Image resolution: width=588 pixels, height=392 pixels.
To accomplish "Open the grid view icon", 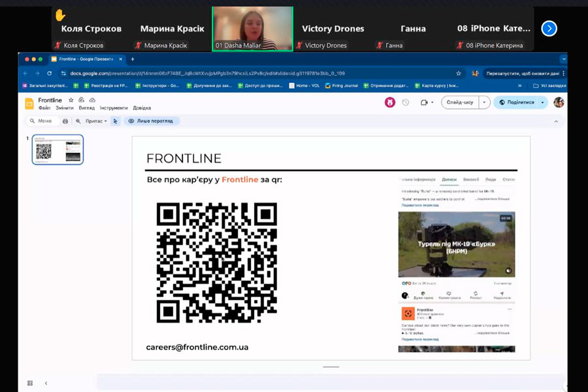I will (30, 383).
